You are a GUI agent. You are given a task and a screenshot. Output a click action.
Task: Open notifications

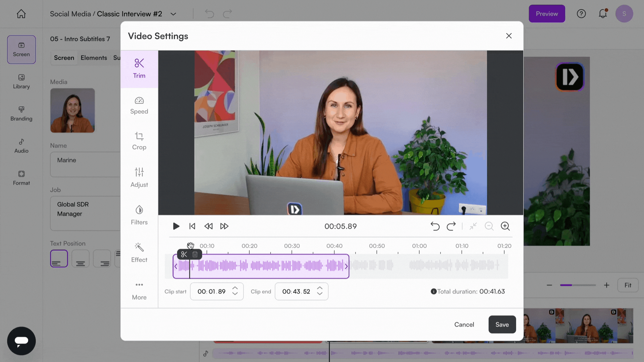603,14
